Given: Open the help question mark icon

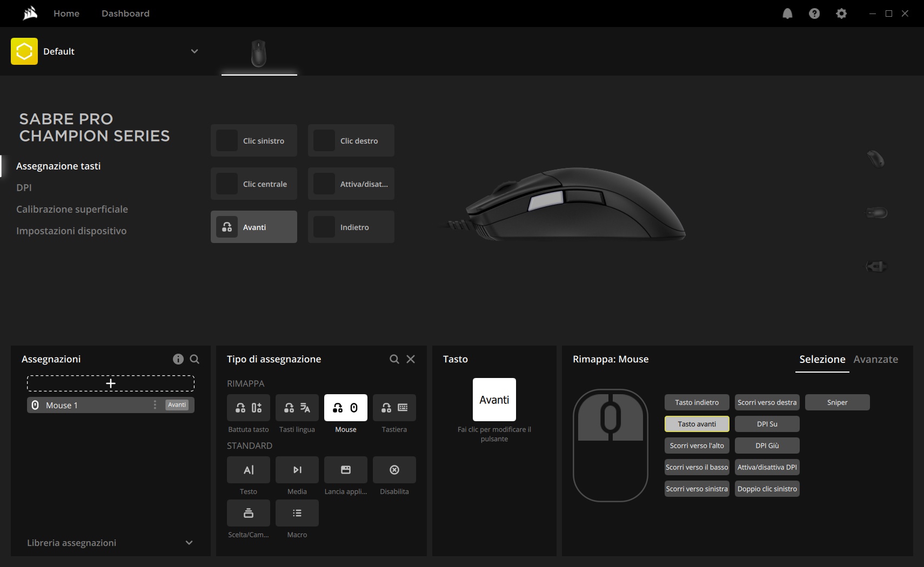Looking at the screenshot, I should [814, 13].
